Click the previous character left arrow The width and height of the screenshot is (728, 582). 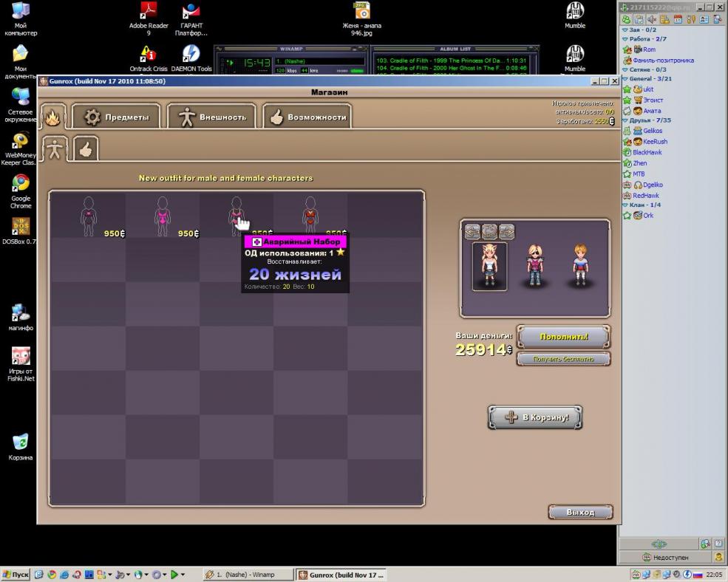pos(472,231)
